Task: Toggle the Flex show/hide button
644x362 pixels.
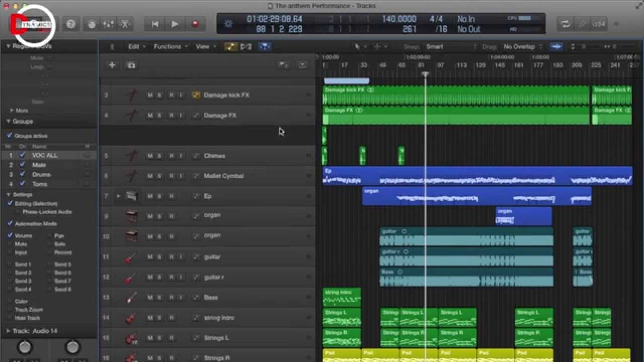Action: click(246, 47)
